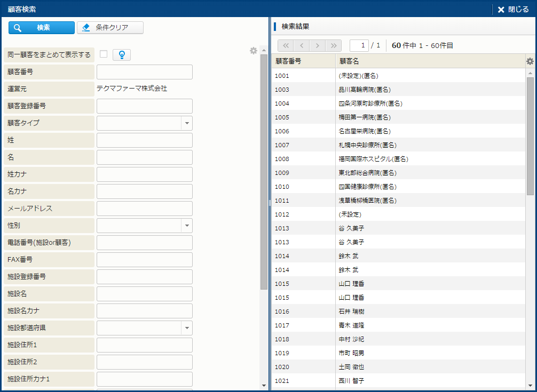Go to the next results page
Screen dimensions: 537x392
click(x=318, y=45)
